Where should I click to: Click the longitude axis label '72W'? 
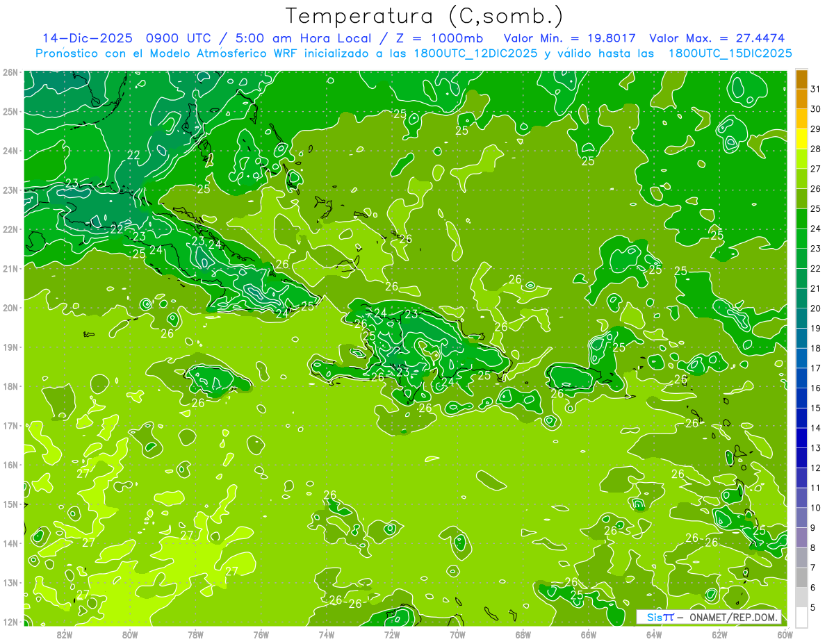[x=392, y=634]
